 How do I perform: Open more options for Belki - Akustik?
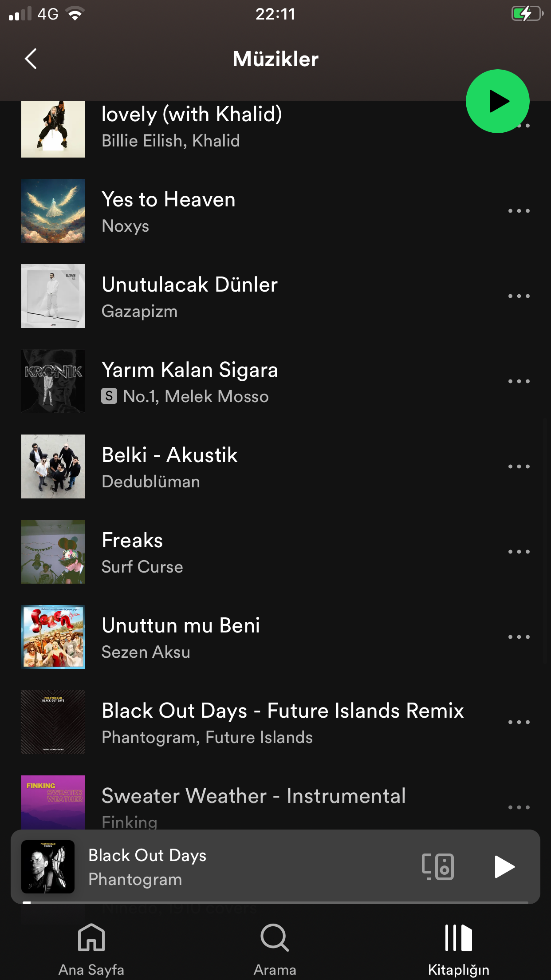coord(519,466)
